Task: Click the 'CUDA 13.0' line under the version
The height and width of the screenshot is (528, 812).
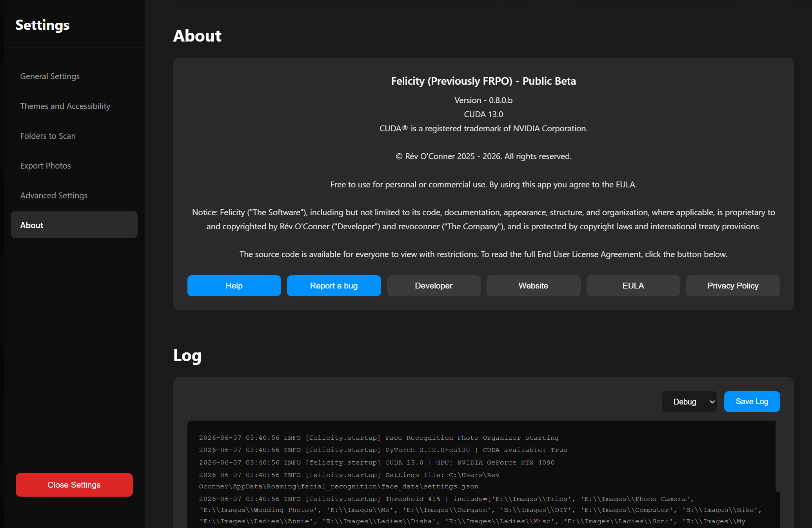Action: click(483, 114)
